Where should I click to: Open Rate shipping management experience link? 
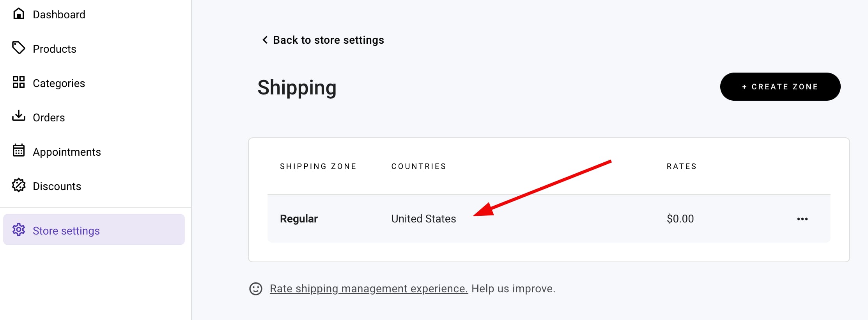coord(368,288)
